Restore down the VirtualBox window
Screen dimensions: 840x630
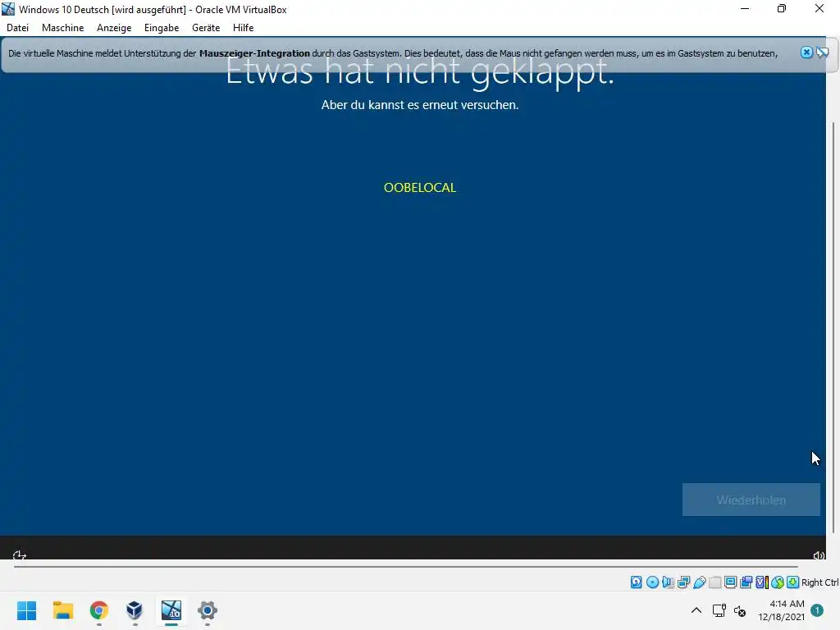coord(782,9)
